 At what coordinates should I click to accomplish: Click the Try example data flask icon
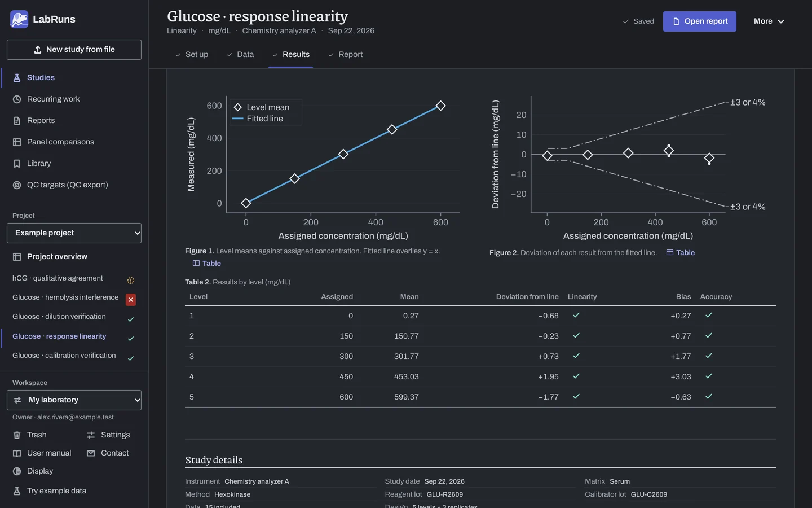17,491
